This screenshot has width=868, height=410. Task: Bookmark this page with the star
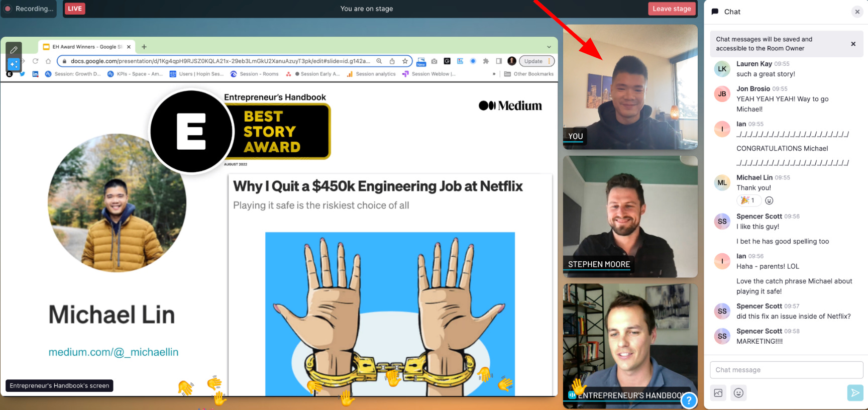coord(405,61)
